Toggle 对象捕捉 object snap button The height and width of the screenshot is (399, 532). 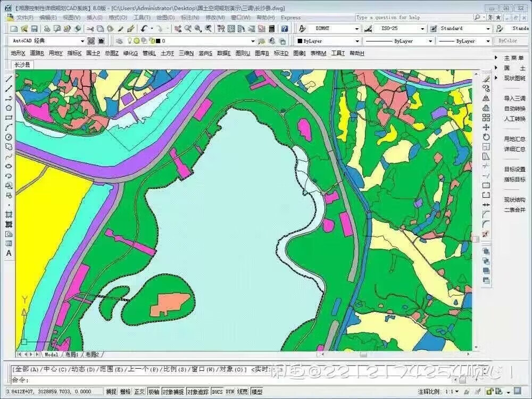[174, 392]
